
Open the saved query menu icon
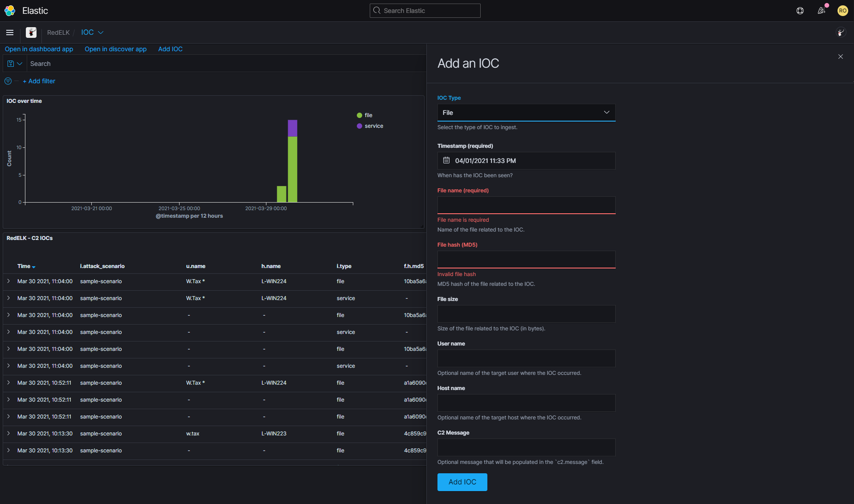[15, 64]
